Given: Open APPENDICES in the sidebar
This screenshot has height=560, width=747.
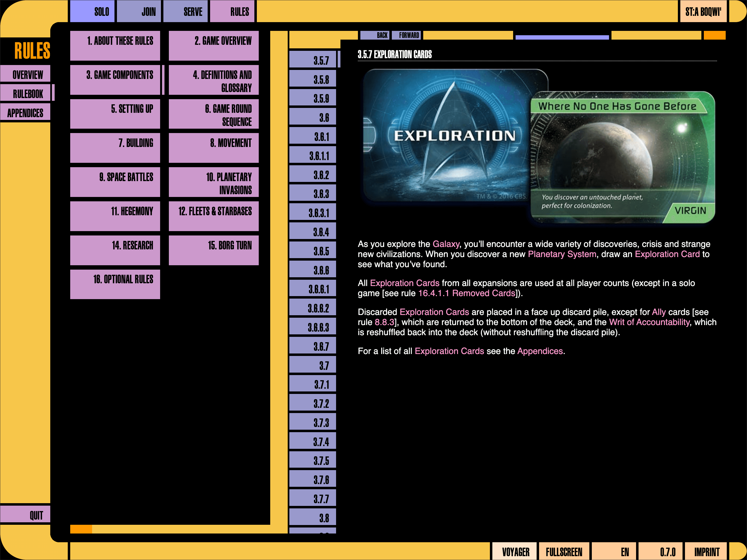Looking at the screenshot, I should point(25,112).
